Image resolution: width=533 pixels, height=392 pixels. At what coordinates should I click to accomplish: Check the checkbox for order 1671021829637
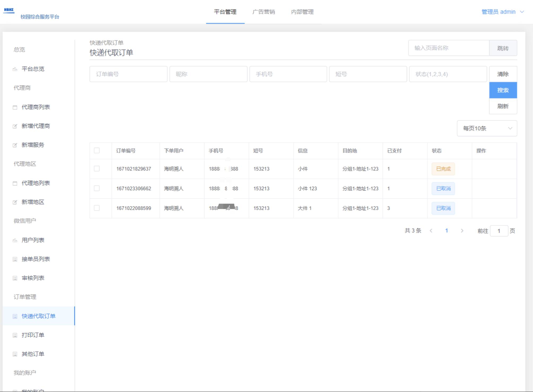(x=97, y=169)
